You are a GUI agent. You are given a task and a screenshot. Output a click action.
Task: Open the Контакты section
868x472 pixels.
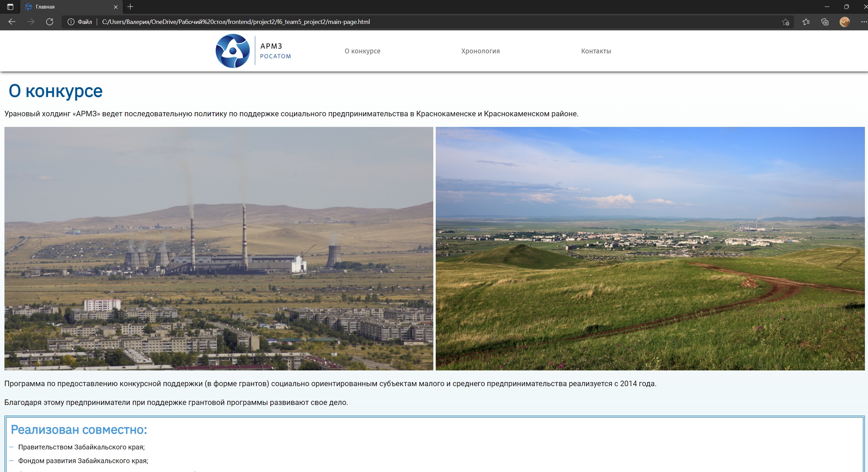point(596,51)
